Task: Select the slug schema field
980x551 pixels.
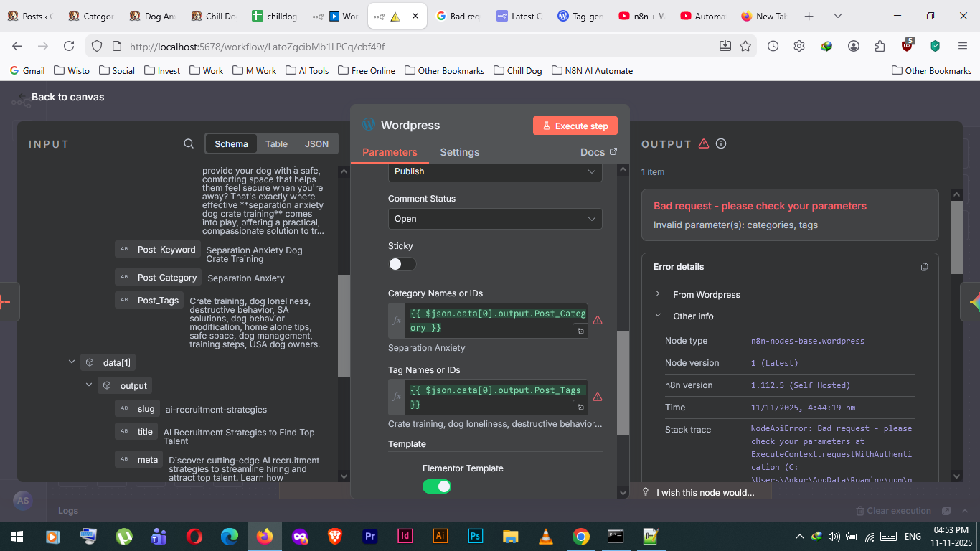Action: coord(137,408)
